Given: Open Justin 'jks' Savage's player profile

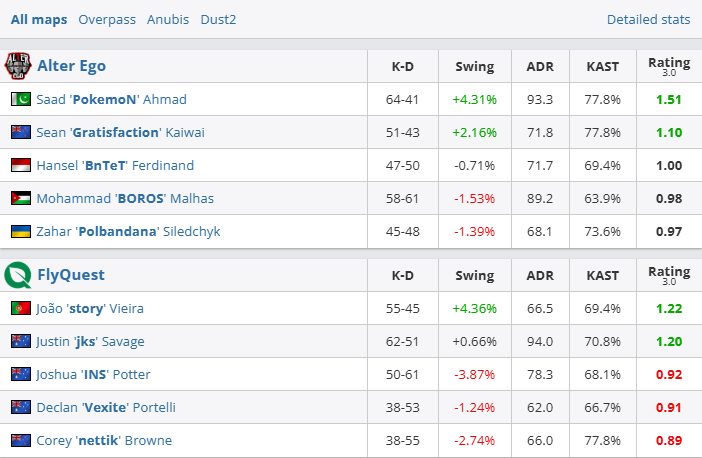Looking at the screenshot, I should (90, 341).
